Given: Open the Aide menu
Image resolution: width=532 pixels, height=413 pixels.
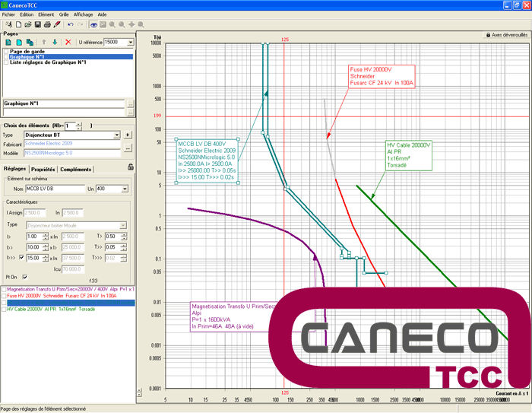Looking at the screenshot, I should click(x=102, y=14).
